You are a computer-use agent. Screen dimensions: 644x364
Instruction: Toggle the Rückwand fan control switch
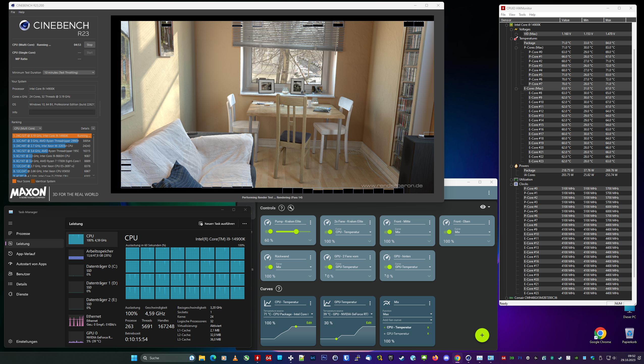click(269, 267)
